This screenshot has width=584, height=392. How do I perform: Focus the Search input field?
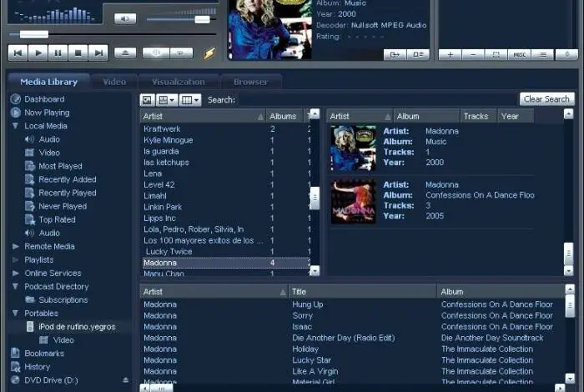(x=377, y=100)
